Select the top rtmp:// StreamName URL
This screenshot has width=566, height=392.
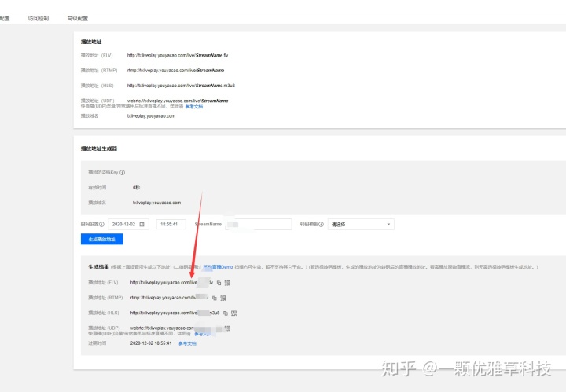point(175,71)
